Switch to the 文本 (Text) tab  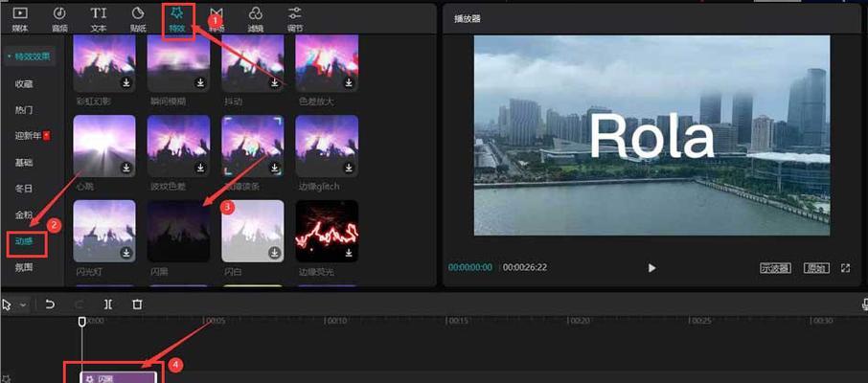[99, 17]
